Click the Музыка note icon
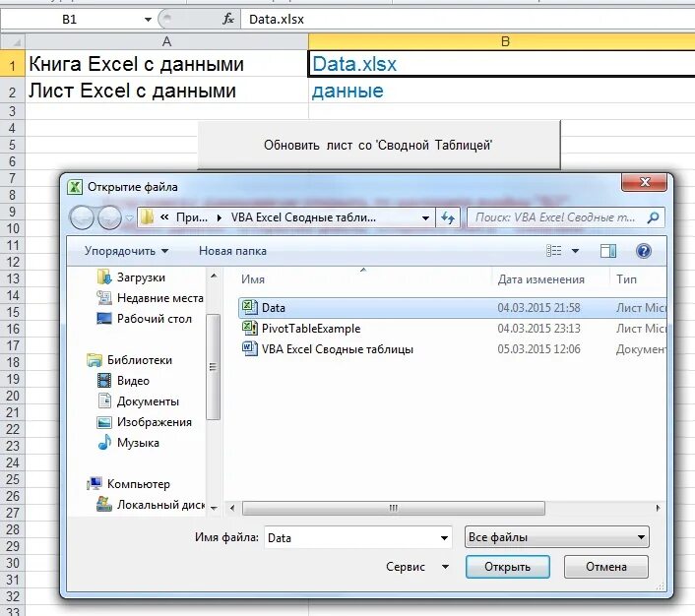 tap(104, 442)
